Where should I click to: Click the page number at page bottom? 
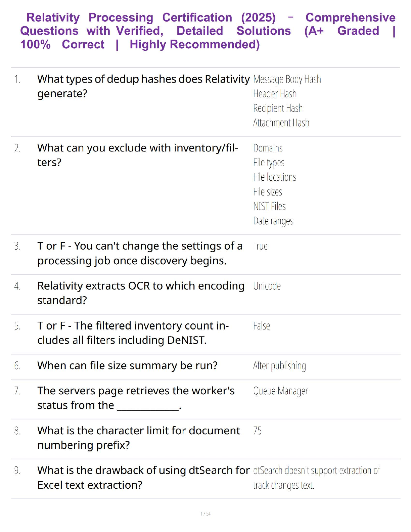(205, 514)
